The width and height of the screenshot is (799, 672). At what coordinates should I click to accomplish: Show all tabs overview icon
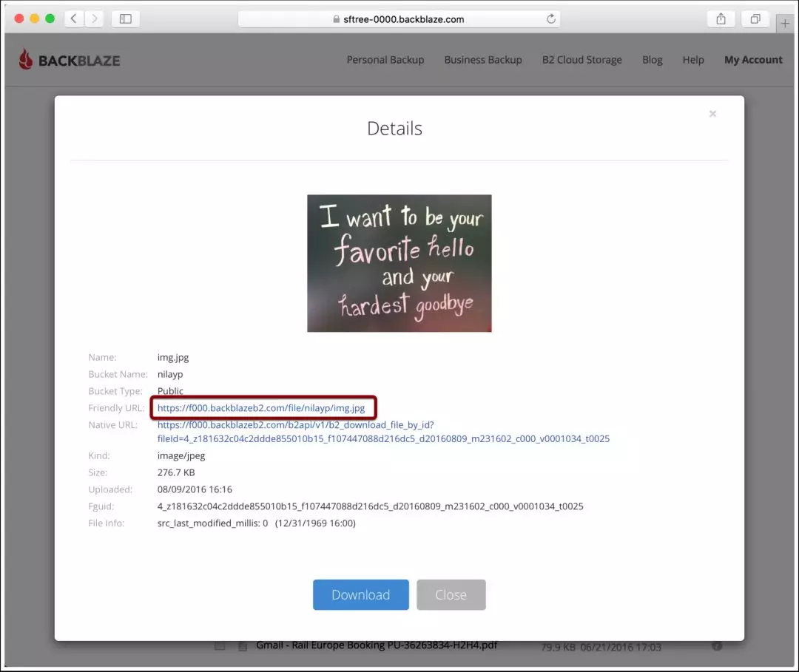(x=755, y=18)
